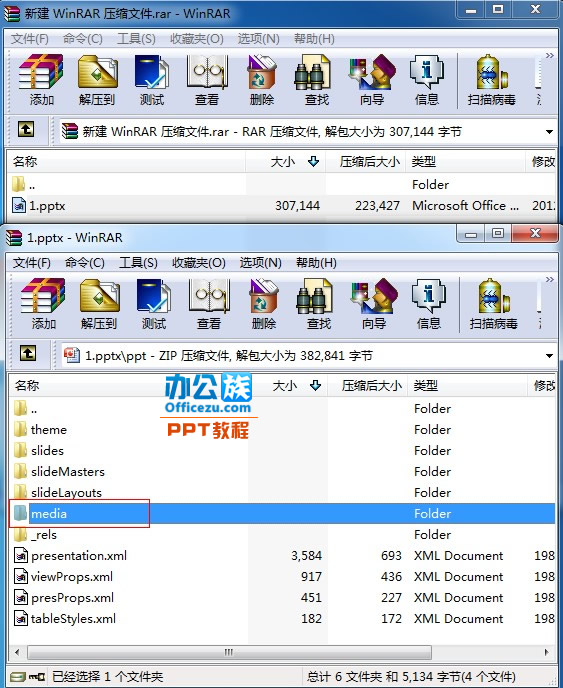Screen dimensions: 563x688
Task: Open 命令(C) menu in rar window
Action: point(82,39)
